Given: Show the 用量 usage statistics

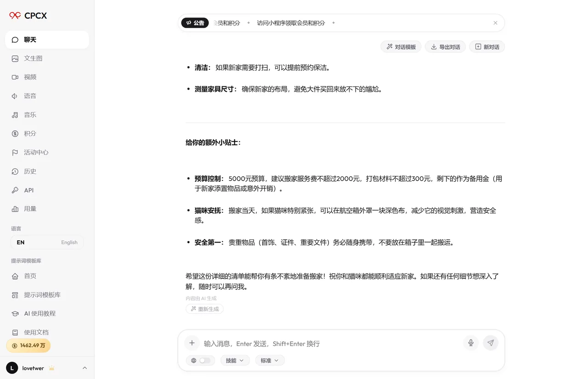Looking at the screenshot, I should [47, 209].
